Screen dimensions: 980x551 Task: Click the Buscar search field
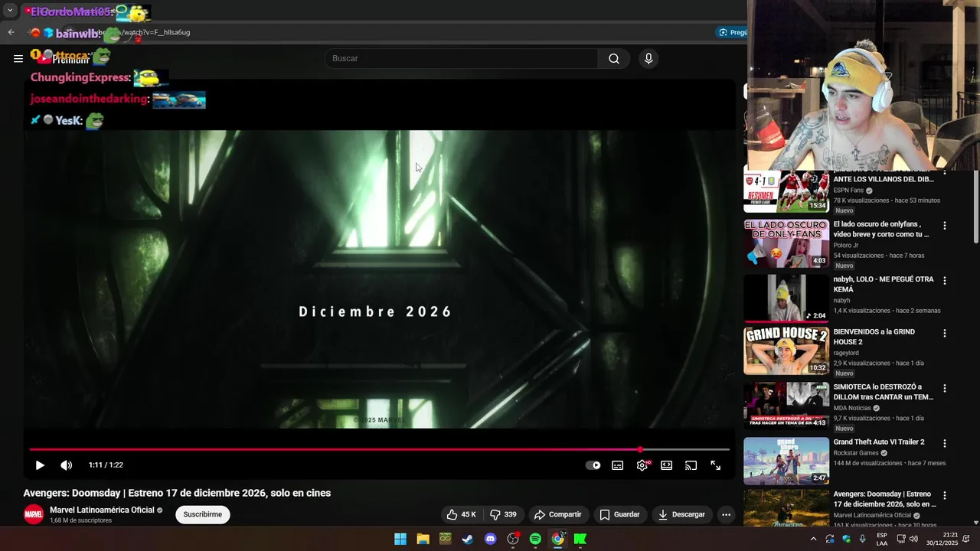point(462,59)
